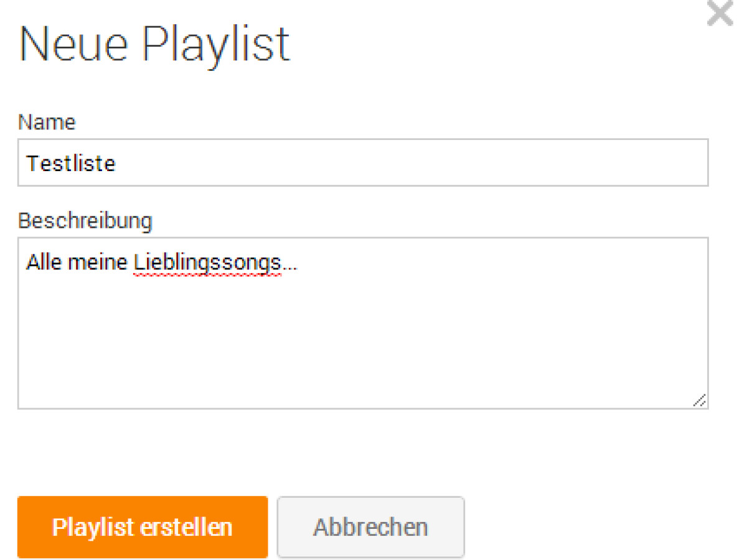The width and height of the screenshot is (747, 560).
Task: Click the Neue Playlist dialog title
Action: 154,44
